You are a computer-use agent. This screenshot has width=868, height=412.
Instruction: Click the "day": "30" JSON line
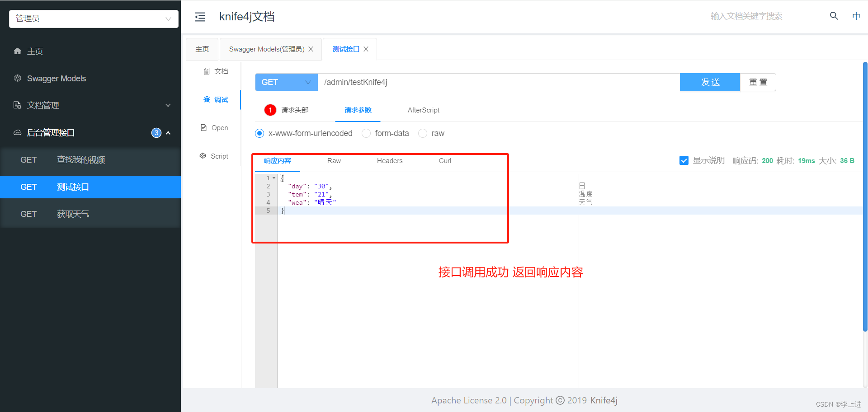tap(310, 186)
